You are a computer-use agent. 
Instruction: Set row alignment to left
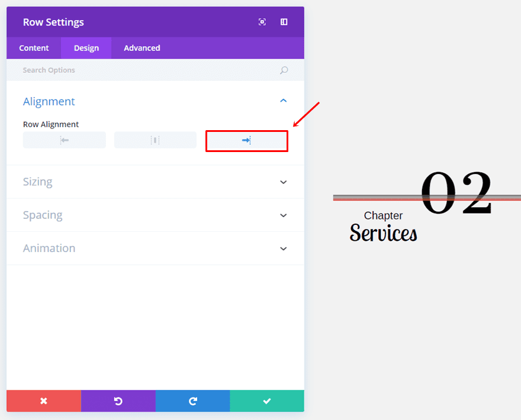pos(64,140)
